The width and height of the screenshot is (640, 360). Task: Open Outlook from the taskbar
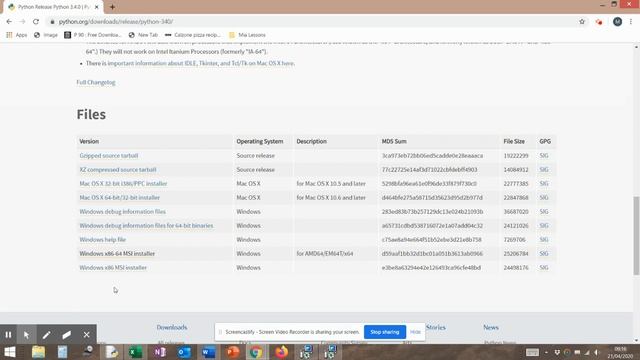(184, 352)
